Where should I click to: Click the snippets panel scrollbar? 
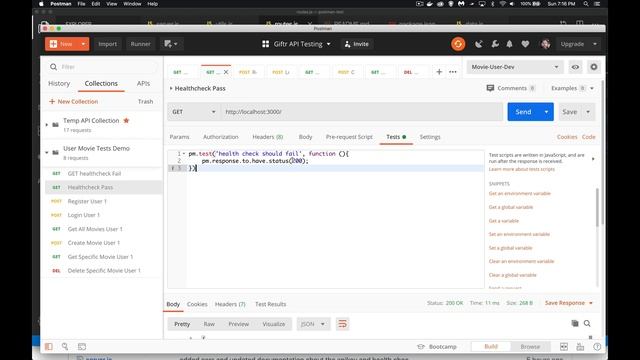(x=597, y=207)
